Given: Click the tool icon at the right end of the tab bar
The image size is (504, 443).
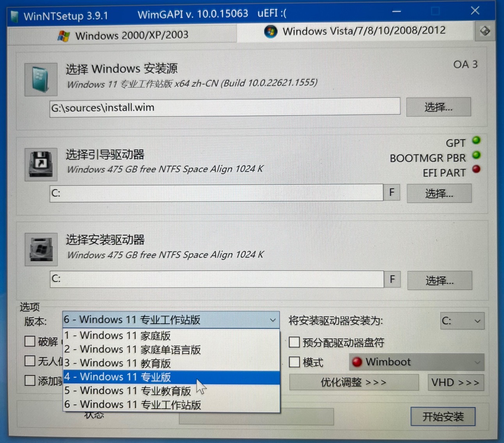Looking at the screenshot, I should [x=485, y=31].
